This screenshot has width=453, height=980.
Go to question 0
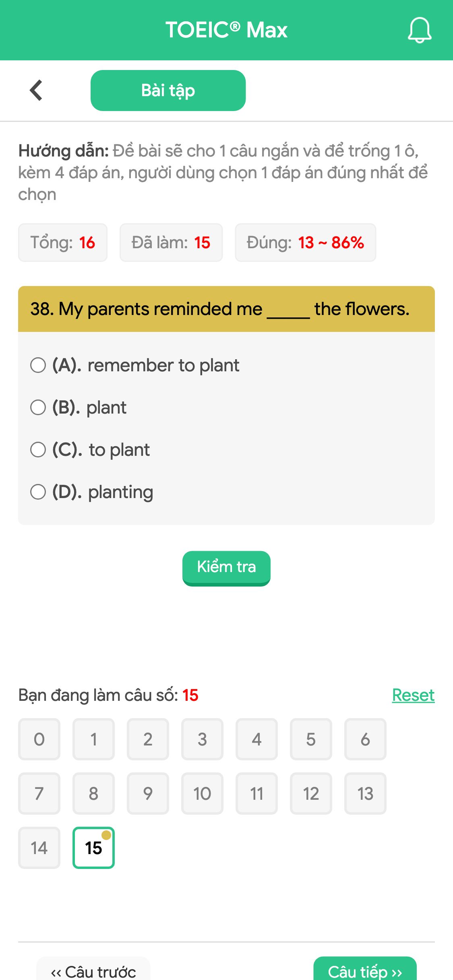tap(39, 739)
